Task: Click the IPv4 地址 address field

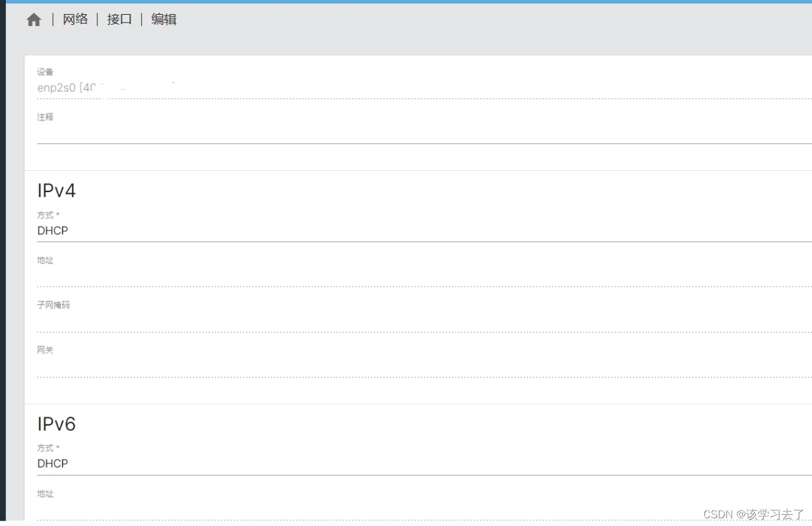Action: [413, 277]
